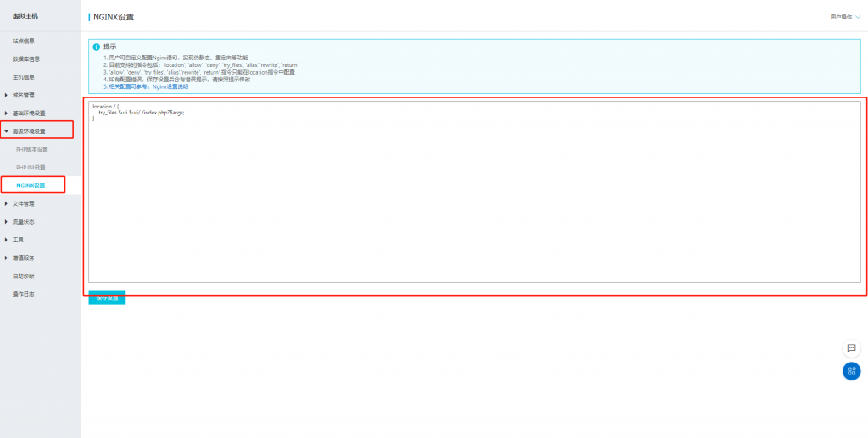
Task: Click the try_files line in the editor
Action: pos(142,113)
